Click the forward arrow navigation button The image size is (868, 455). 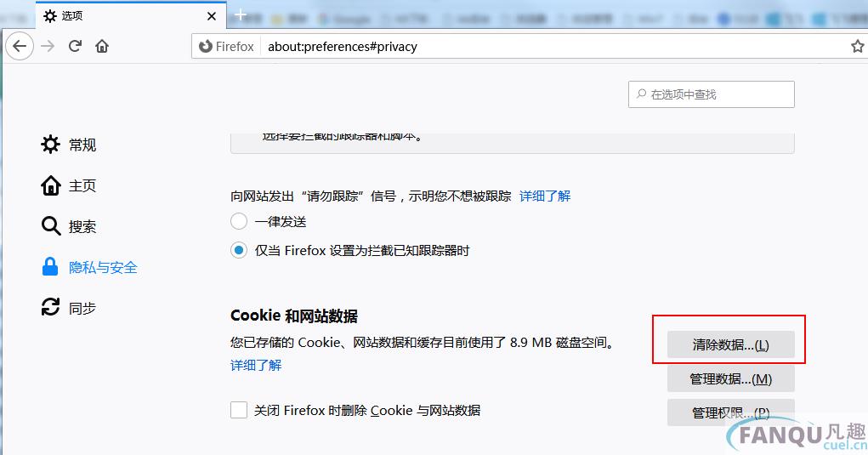tap(48, 46)
